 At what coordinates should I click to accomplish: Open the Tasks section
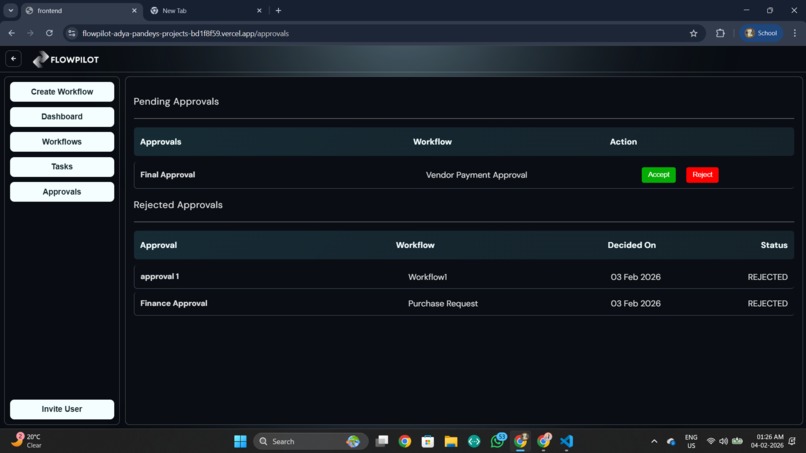click(x=62, y=167)
